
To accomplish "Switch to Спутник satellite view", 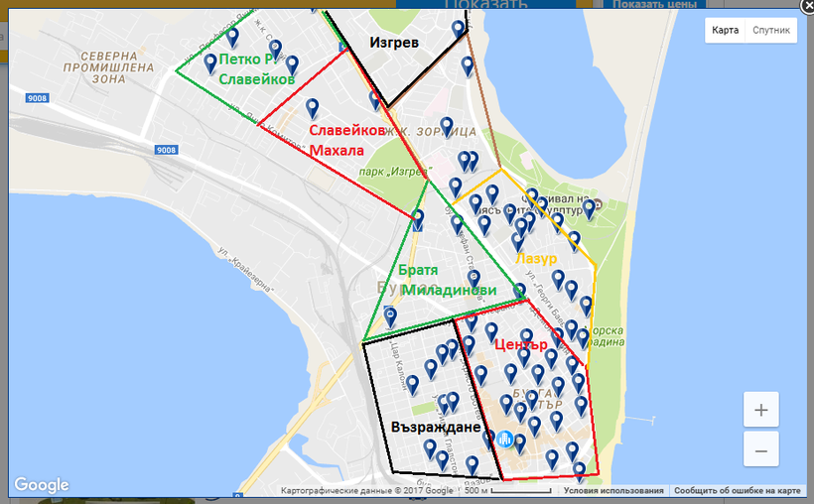I will click(771, 30).
